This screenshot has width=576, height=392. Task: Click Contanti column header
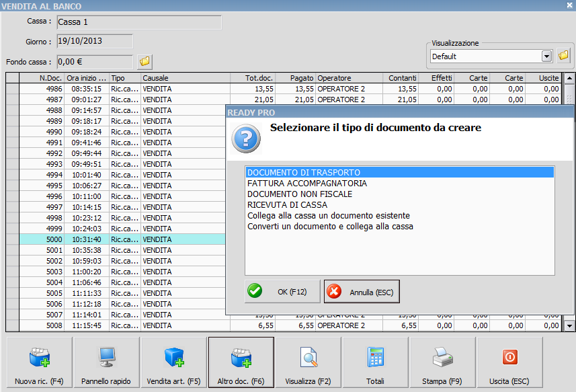pyautogui.click(x=401, y=78)
